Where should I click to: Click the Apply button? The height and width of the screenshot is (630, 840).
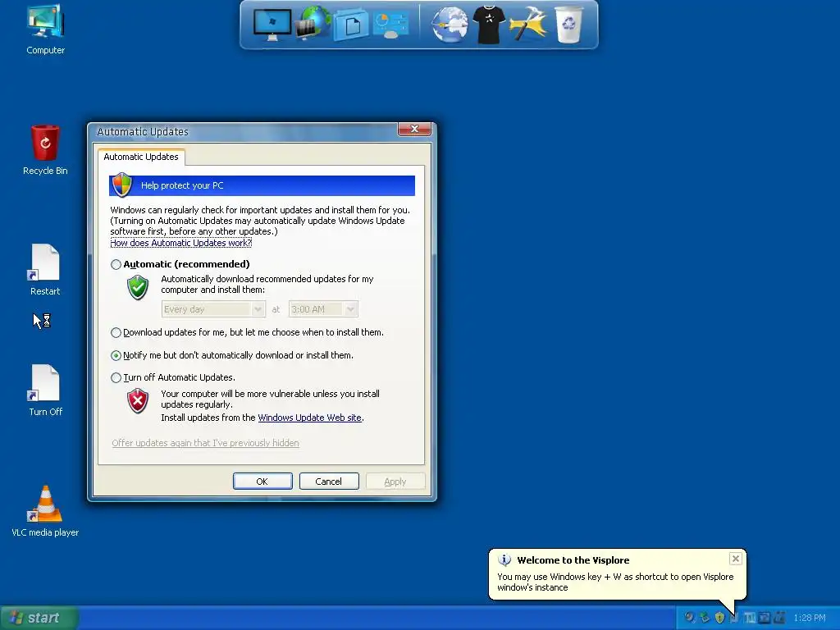(x=395, y=481)
